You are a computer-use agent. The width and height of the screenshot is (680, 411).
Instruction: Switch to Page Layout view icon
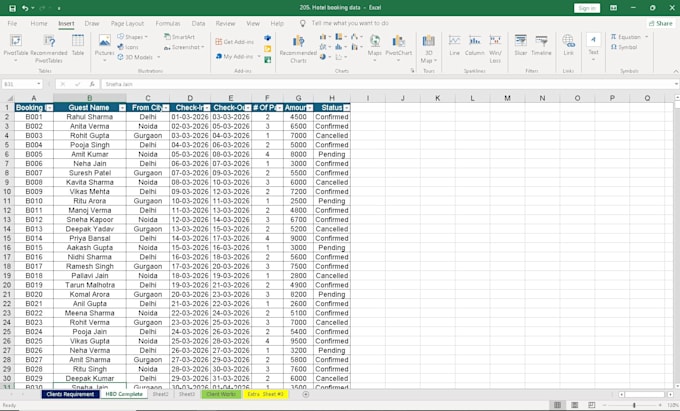(574, 404)
